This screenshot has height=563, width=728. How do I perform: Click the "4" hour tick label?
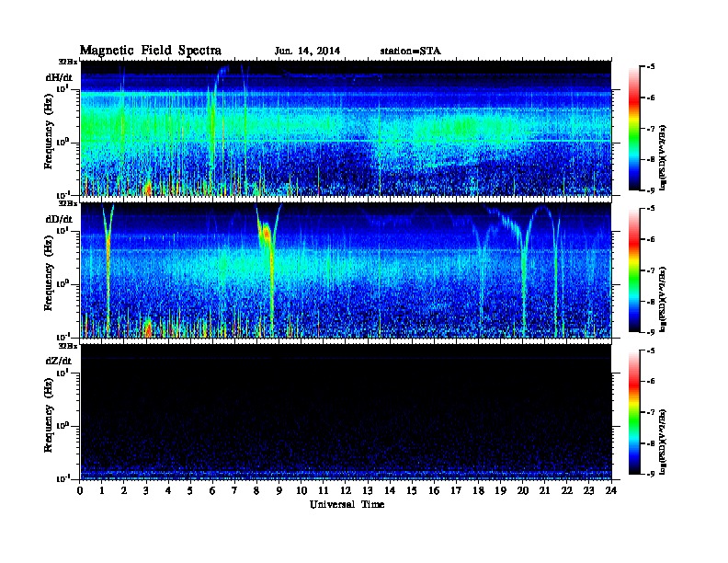(x=168, y=490)
